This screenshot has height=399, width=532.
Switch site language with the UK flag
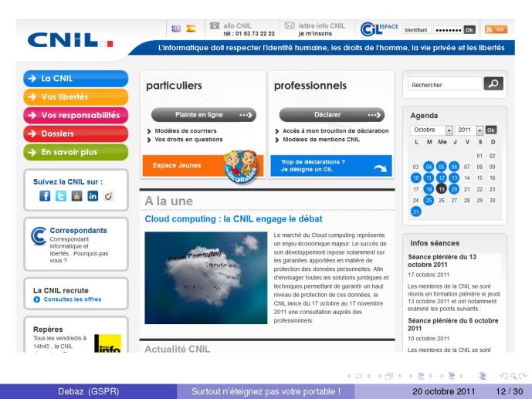pyautogui.click(x=176, y=29)
